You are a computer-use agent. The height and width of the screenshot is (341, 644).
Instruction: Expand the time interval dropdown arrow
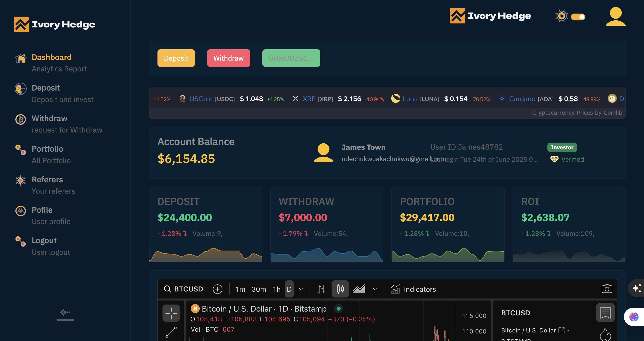tap(301, 289)
